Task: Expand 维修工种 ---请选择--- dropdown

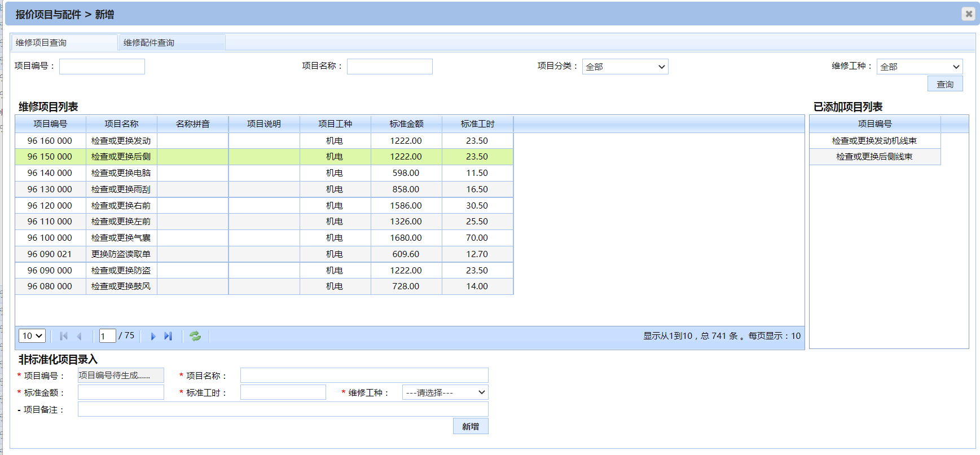Action: tap(445, 392)
